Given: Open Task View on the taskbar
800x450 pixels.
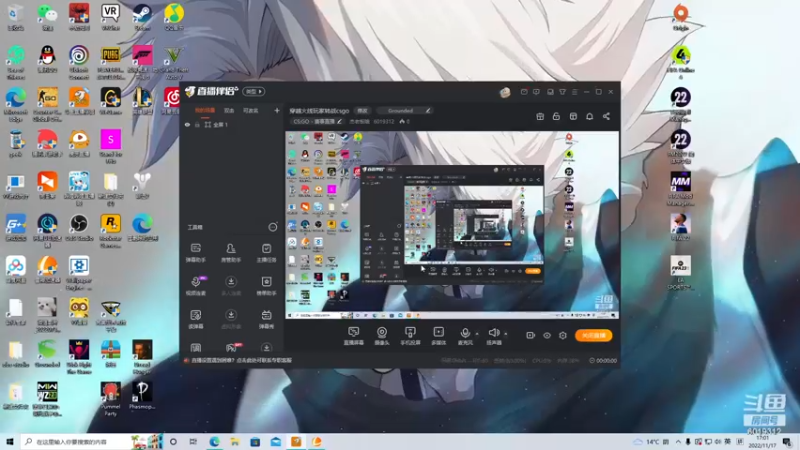Looking at the screenshot, I should pos(193,442).
